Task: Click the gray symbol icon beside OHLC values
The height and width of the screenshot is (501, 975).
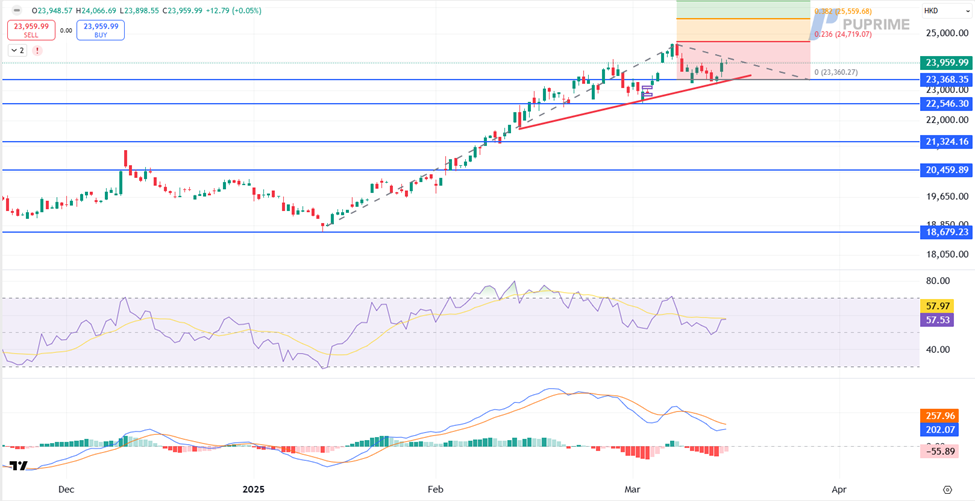Action: click(x=17, y=11)
